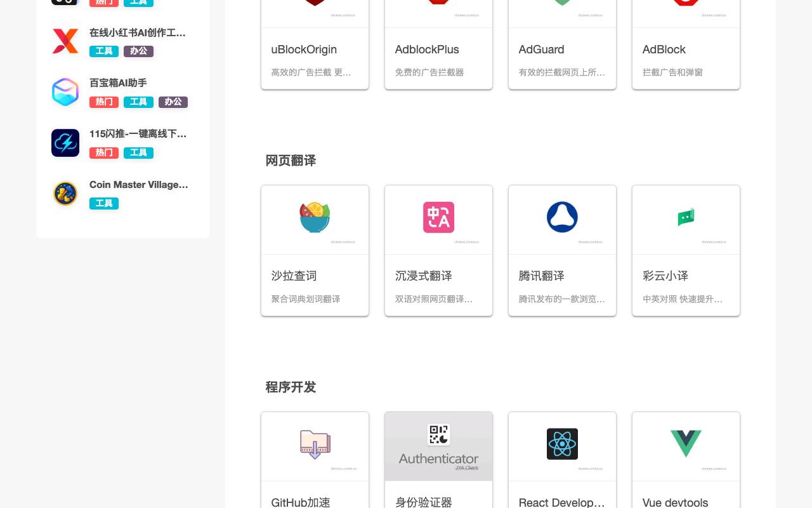Click the React Developer Tools title

coord(561,502)
